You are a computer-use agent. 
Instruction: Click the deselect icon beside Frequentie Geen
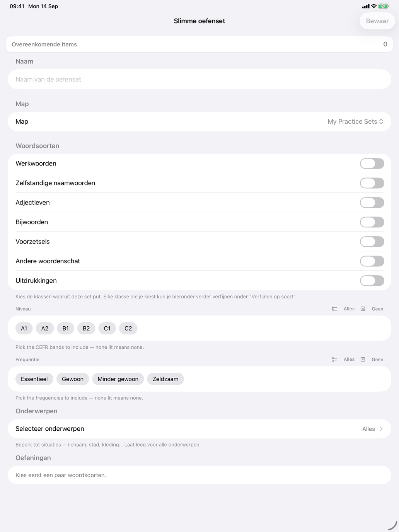(363, 360)
